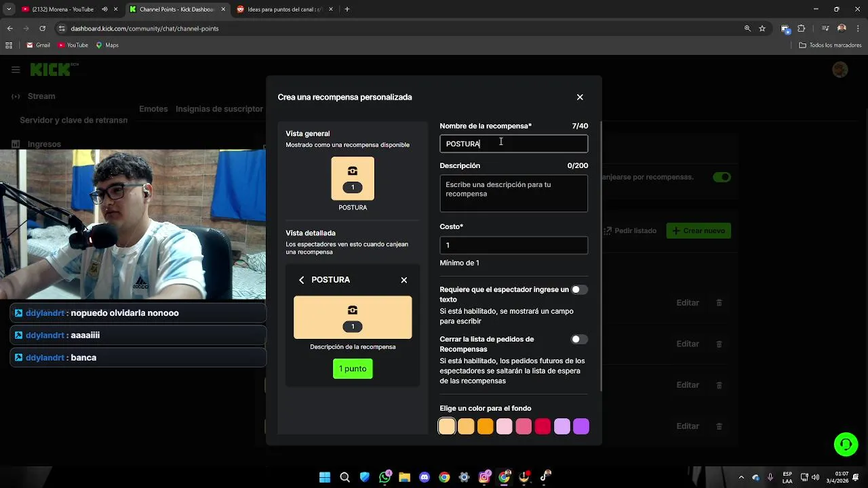
Task: Open Instagram from the taskbar
Action: pos(484,477)
